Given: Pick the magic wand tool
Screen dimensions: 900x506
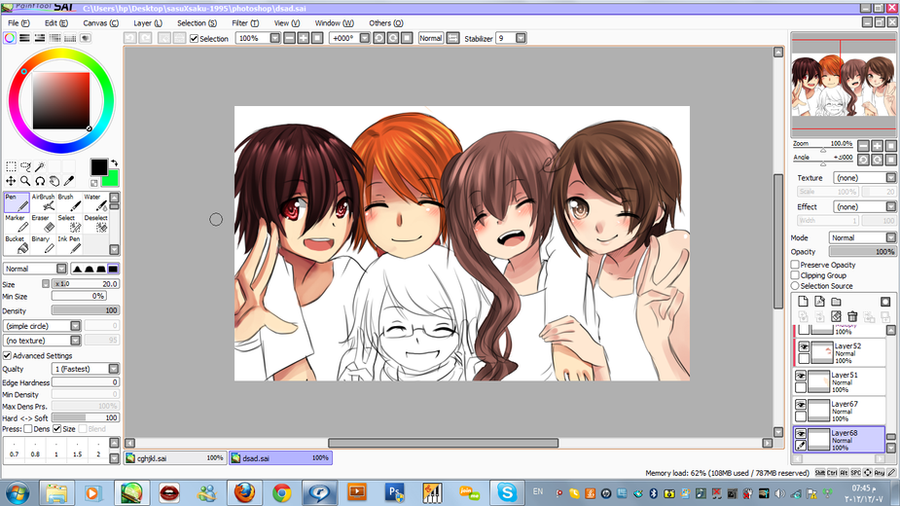Looking at the screenshot, I should 40,166.
